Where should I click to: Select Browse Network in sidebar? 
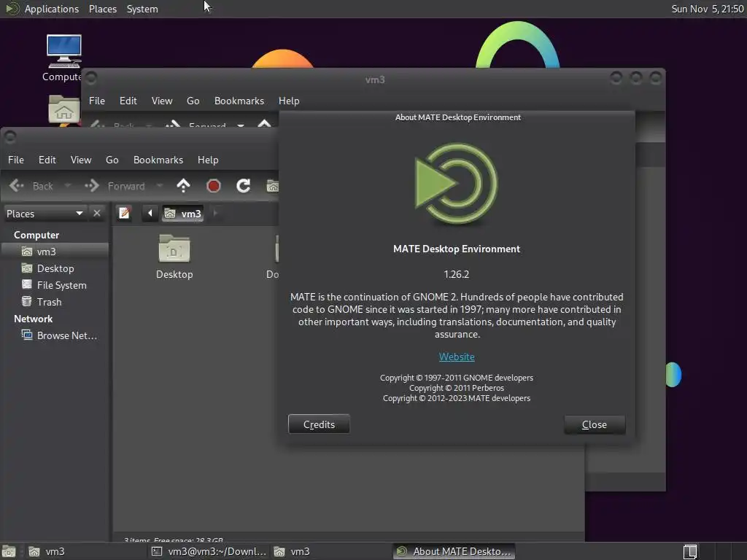[x=55, y=335]
